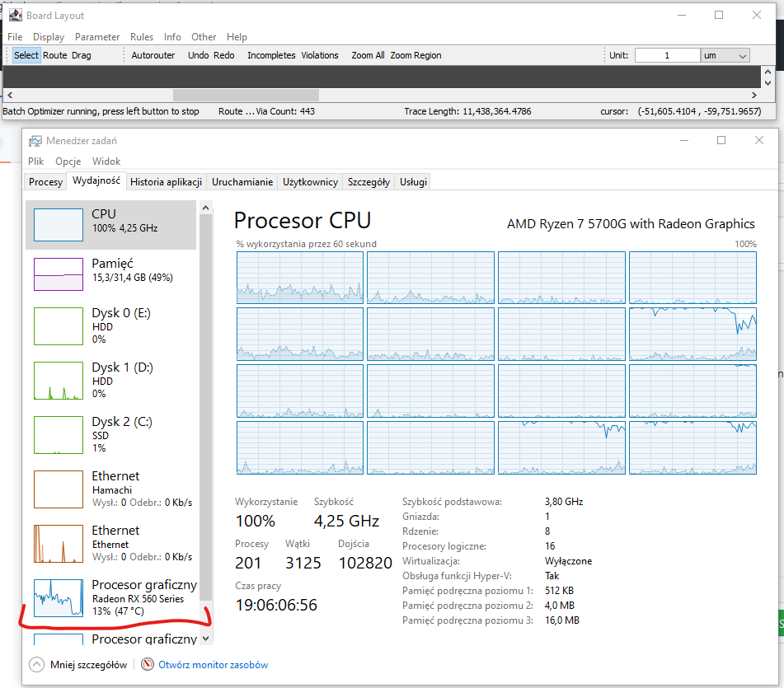Open Dysk 0 (E:) performance entry
The image size is (784, 688).
(x=111, y=326)
